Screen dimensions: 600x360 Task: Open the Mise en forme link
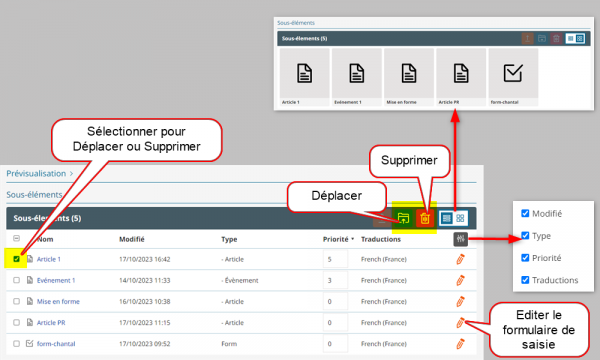click(58, 301)
